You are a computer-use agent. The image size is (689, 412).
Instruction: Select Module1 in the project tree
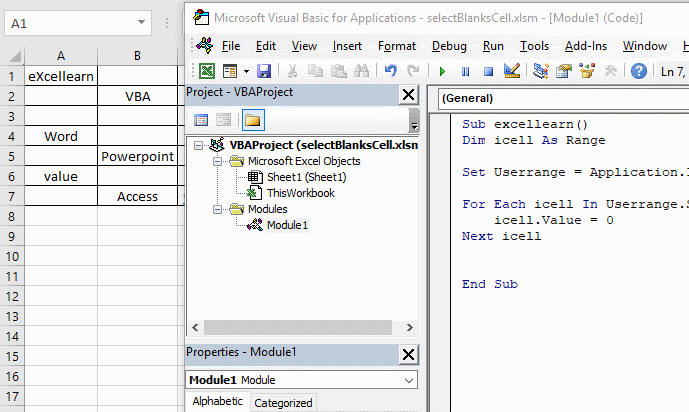287,225
